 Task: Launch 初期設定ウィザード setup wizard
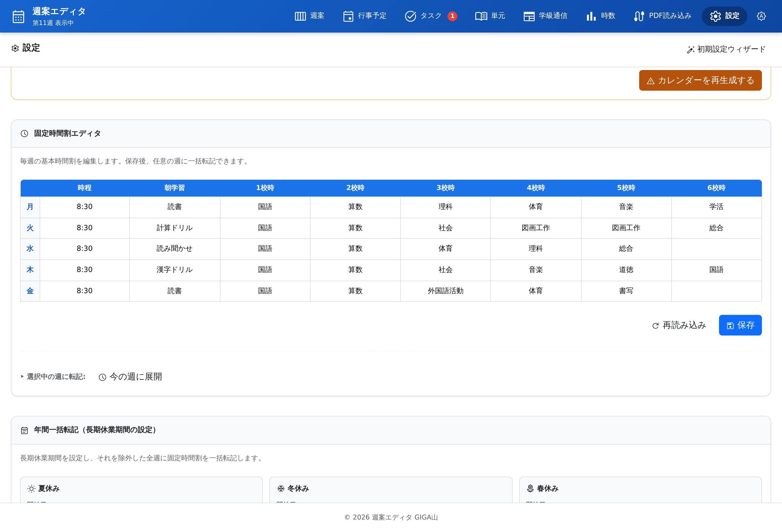(726, 49)
